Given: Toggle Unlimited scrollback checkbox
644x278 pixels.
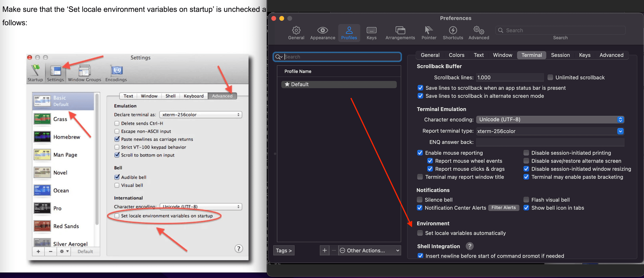Looking at the screenshot, I should [550, 77].
